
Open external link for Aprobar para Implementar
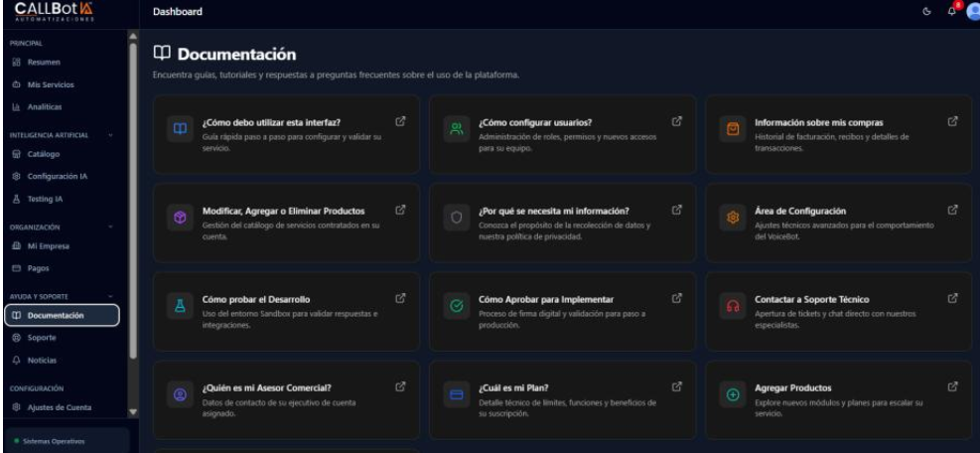point(676,298)
